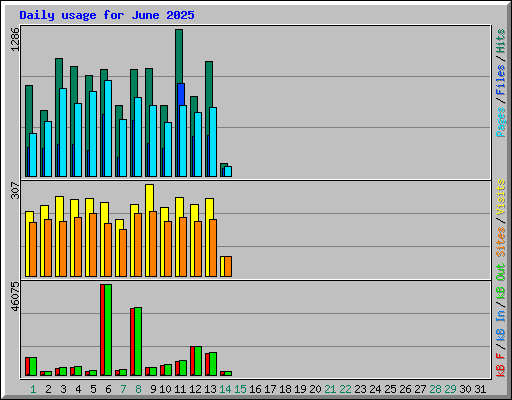Click the tall green kB Out bar for day 6
Image resolution: width=512 pixels, height=400 pixels.
coord(108,330)
